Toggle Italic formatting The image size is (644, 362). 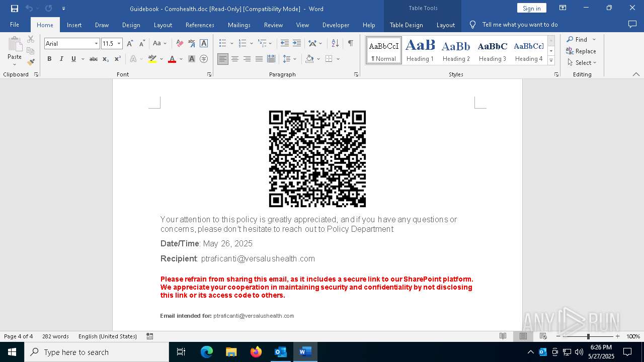(61, 59)
